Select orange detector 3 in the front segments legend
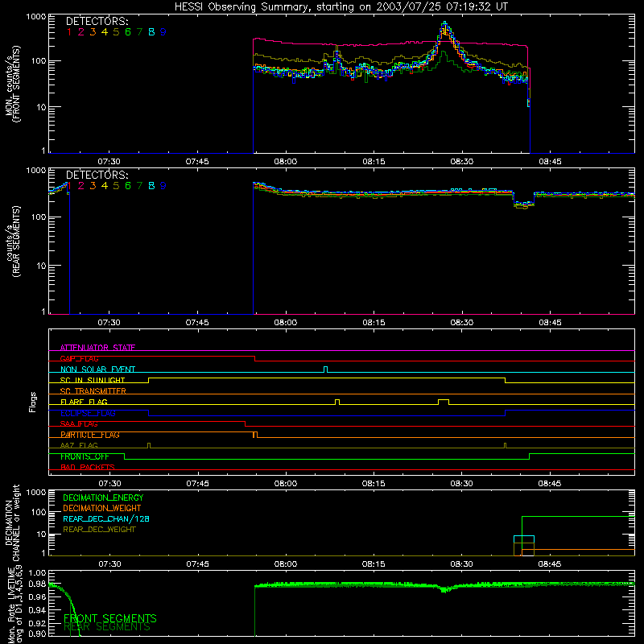 (93, 32)
